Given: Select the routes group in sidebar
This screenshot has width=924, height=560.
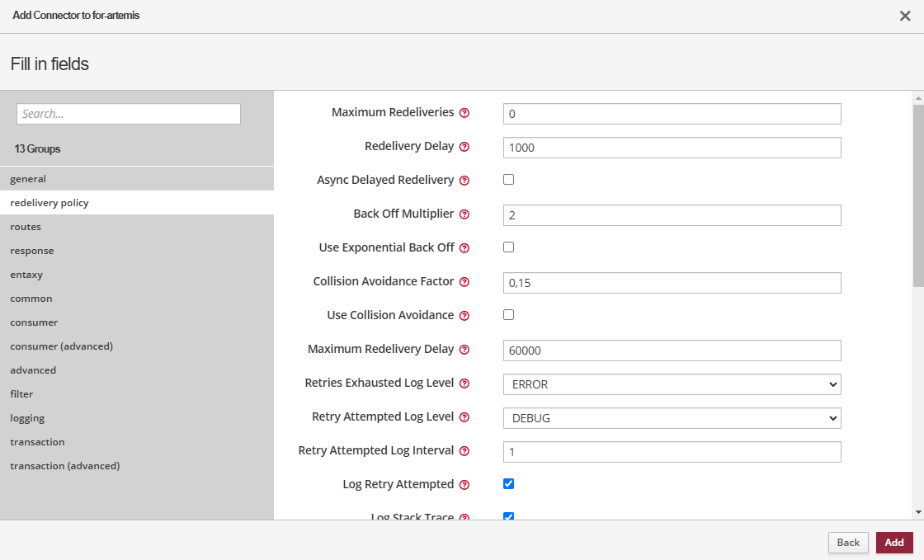Looking at the screenshot, I should (26, 227).
